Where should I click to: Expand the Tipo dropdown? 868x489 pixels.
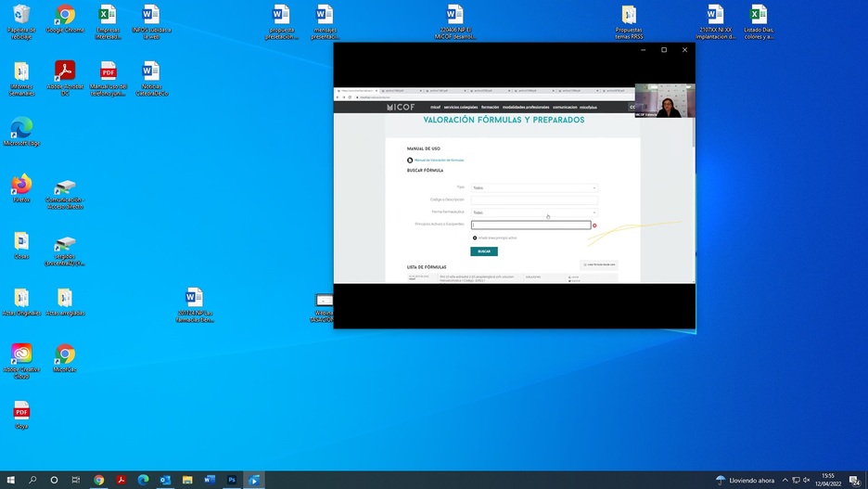[x=534, y=187]
